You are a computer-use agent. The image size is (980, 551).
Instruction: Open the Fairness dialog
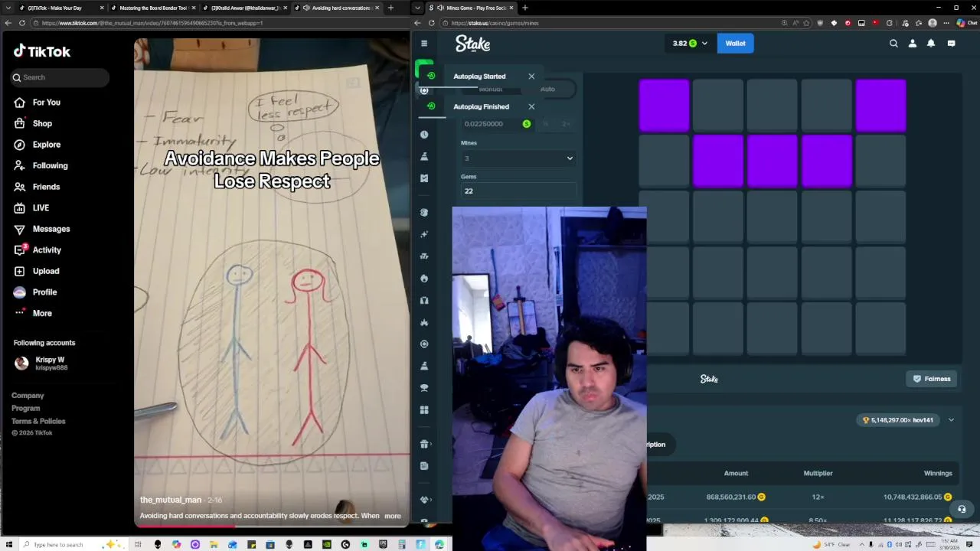[931, 379]
